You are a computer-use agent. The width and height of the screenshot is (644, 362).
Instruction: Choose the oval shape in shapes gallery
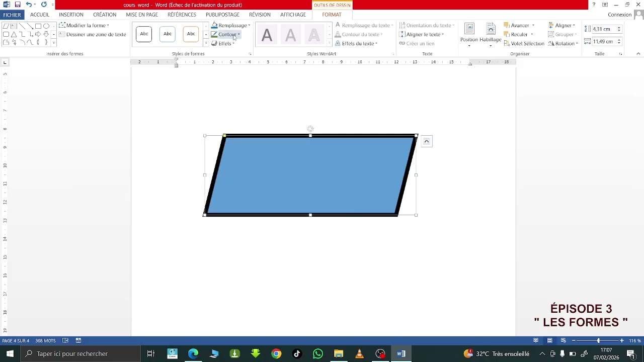click(46, 26)
